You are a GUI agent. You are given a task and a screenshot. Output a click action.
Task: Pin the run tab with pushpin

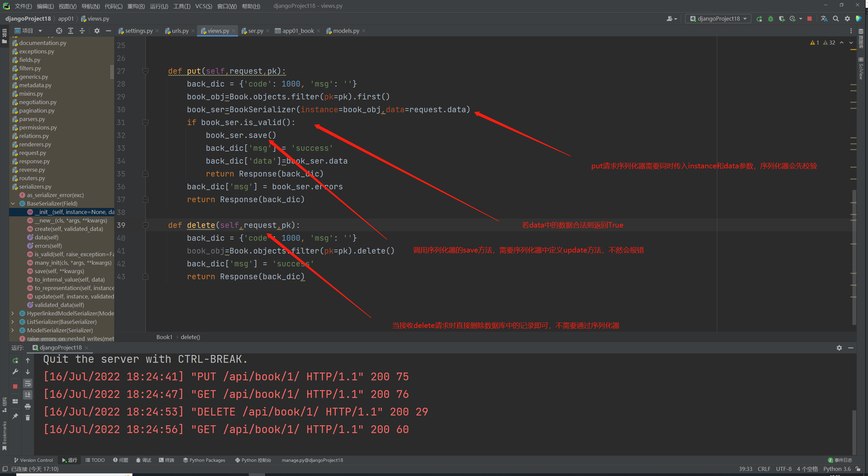(15, 416)
